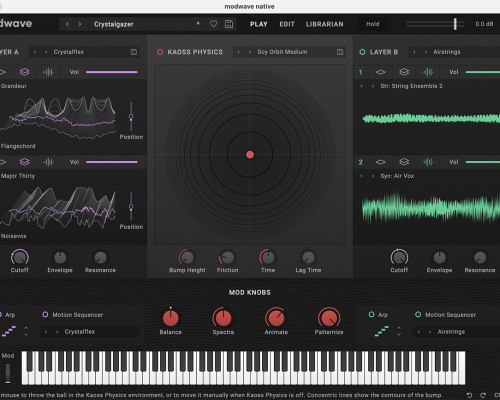Viewport: 500px width, 400px height.
Task: Select the single-shape icon in Layer B oscillator 1
Action: point(380,72)
